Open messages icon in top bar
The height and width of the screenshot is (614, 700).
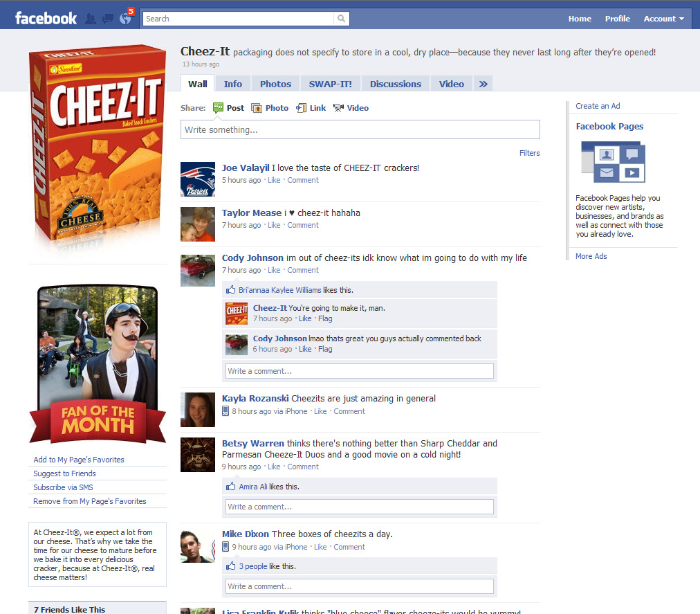(x=108, y=19)
